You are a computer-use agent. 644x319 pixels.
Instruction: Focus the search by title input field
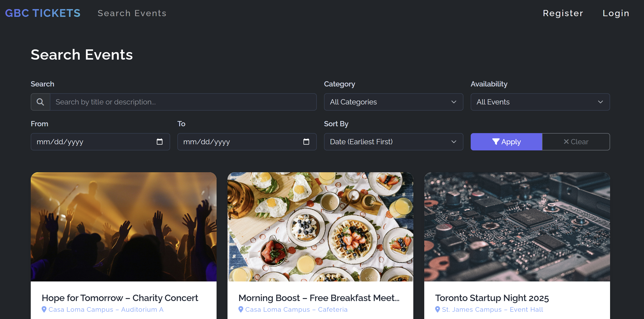(183, 102)
